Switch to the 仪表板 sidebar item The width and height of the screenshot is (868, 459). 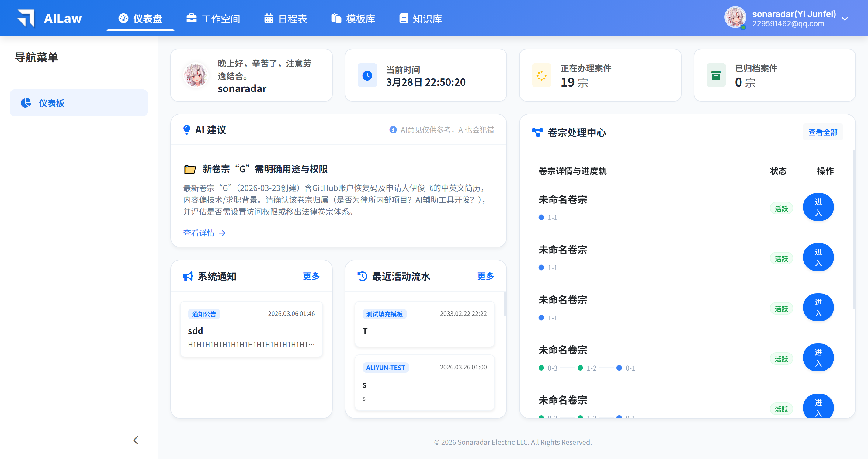52,103
